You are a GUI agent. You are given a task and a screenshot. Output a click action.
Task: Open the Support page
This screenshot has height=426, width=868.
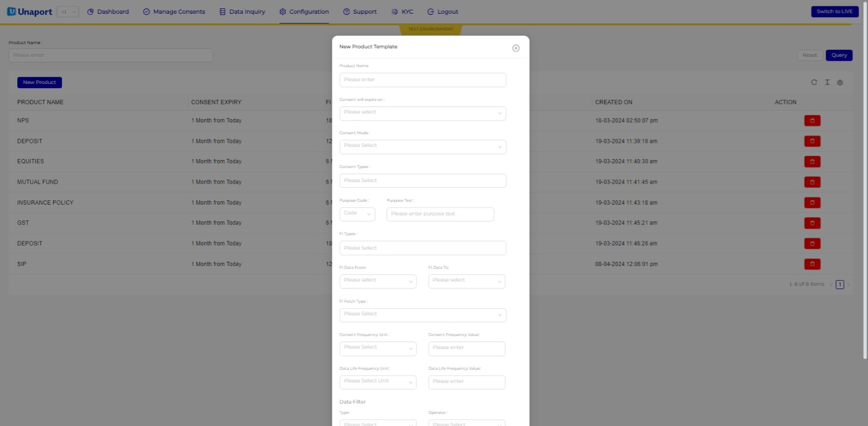(x=360, y=12)
